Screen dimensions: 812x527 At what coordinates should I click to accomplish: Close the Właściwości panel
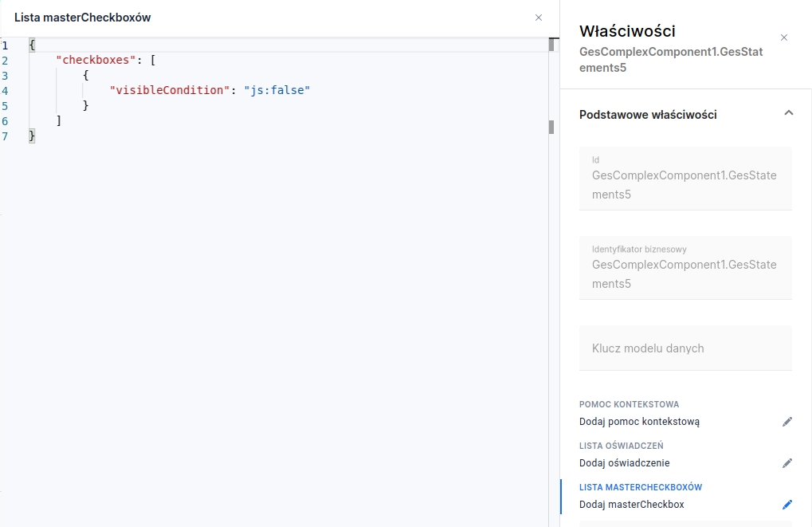(784, 37)
